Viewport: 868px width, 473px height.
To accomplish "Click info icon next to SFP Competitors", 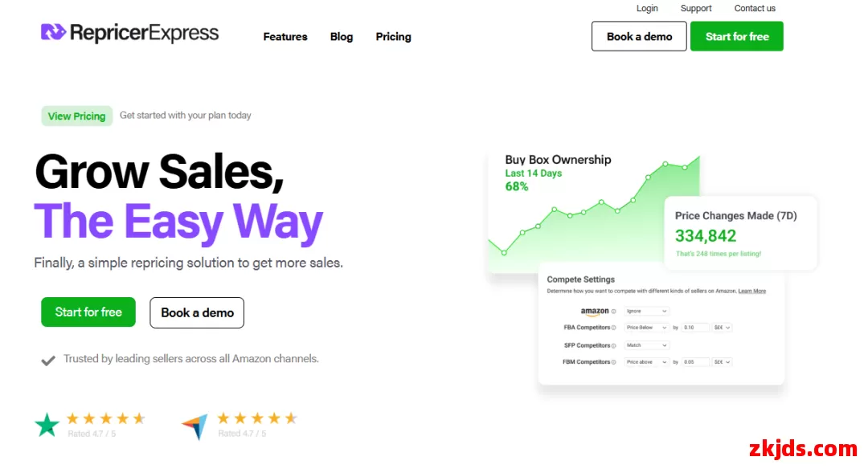I will pos(613,345).
